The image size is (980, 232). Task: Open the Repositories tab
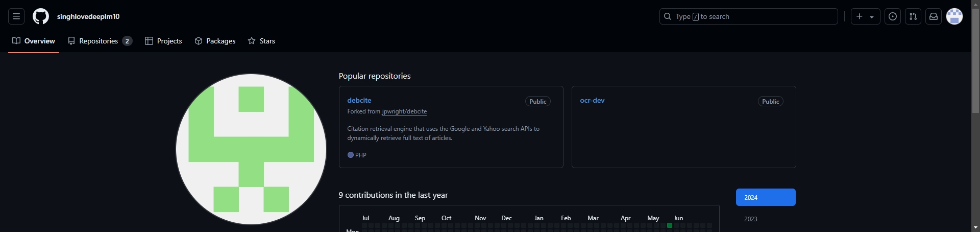pyautogui.click(x=100, y=41)
